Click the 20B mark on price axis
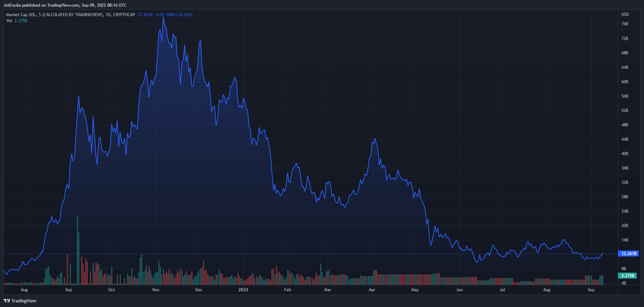Viewport: 644px width, 307px height. (625, 226)
